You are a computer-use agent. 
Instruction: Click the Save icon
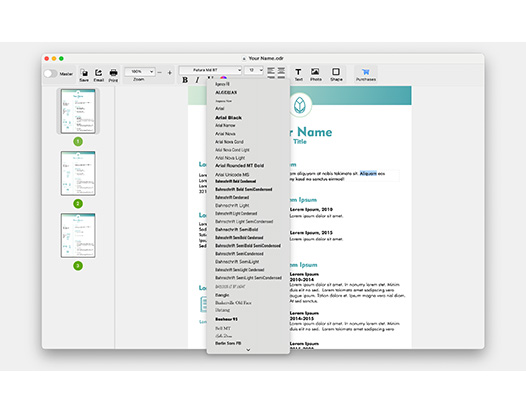tap(84, 72)
